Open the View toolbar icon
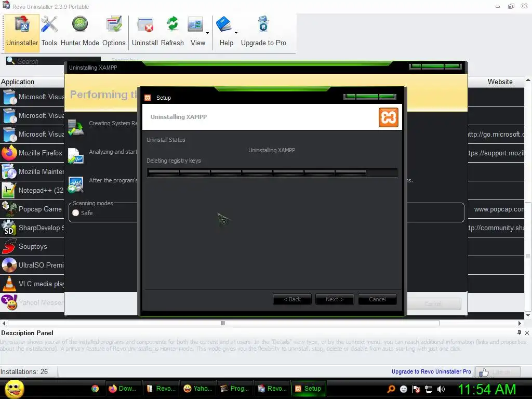The height and width of the screenshot is (399, 532). (x=195, y=25)
